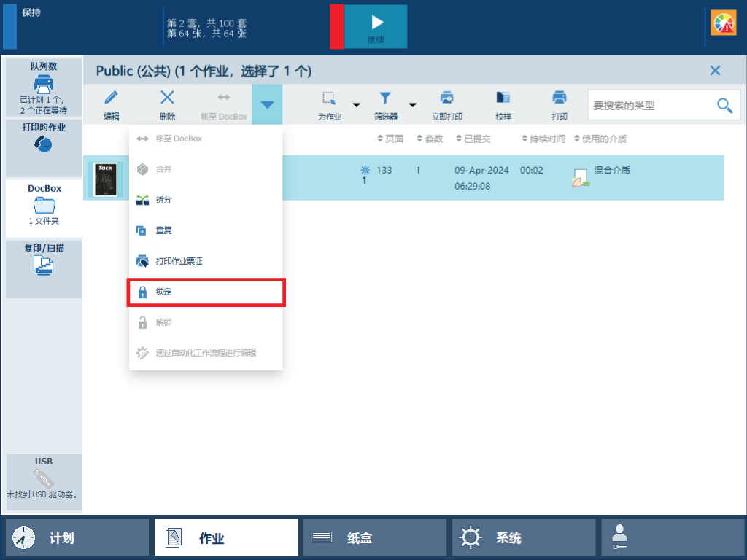Click the Edit (编辑) pencil icon
Image resolution: width=747 pixels, height=560 pixels.
pos(112,98)
